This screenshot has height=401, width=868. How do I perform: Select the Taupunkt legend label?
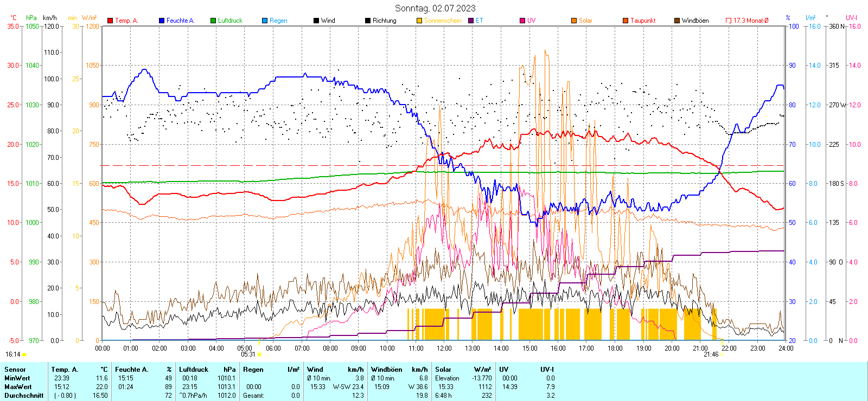(x=643, y=21)
